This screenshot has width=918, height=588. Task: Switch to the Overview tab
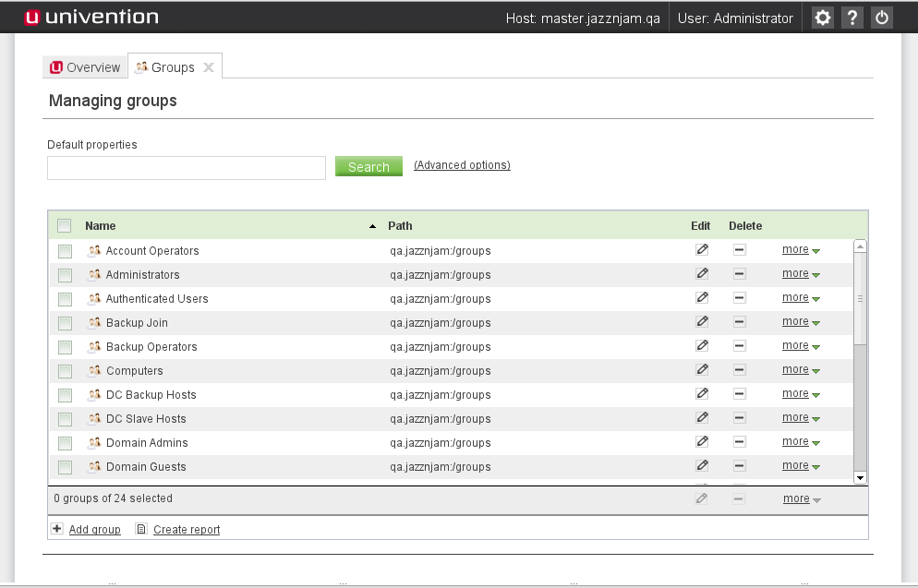(85, 67)
